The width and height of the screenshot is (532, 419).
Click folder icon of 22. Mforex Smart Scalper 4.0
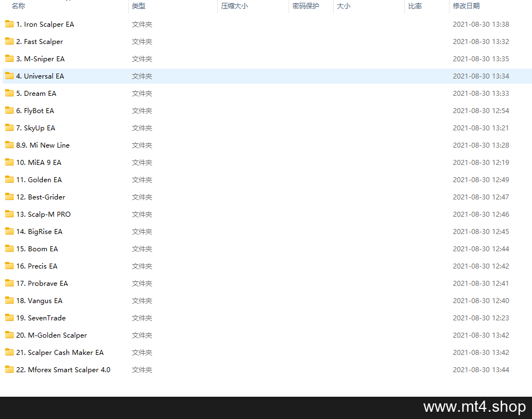pos(9,370)
